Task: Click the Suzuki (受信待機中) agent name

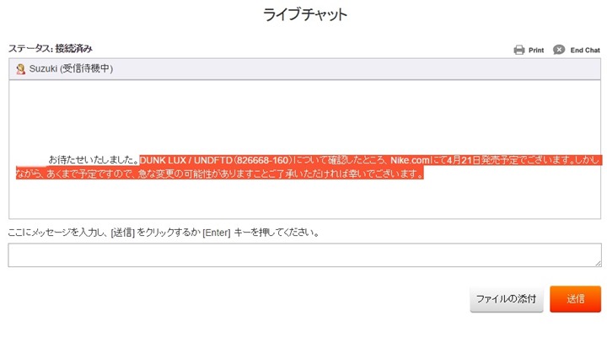Action: [x=71, y=68]
